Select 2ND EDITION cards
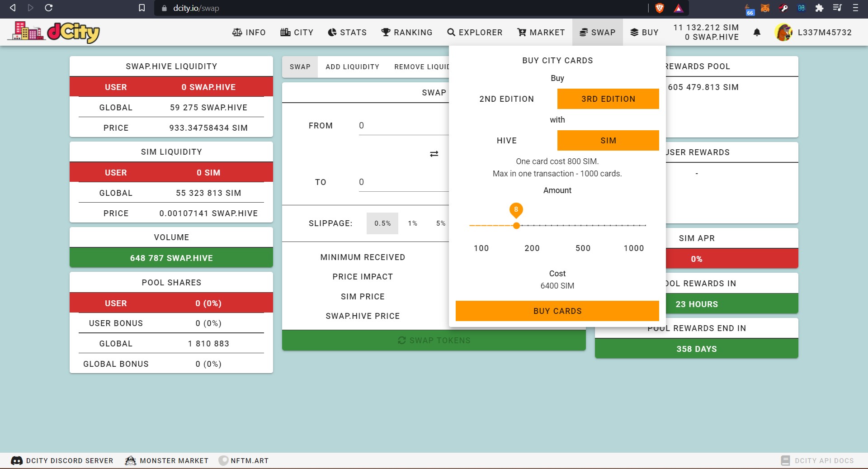 [x=506, y=99]
